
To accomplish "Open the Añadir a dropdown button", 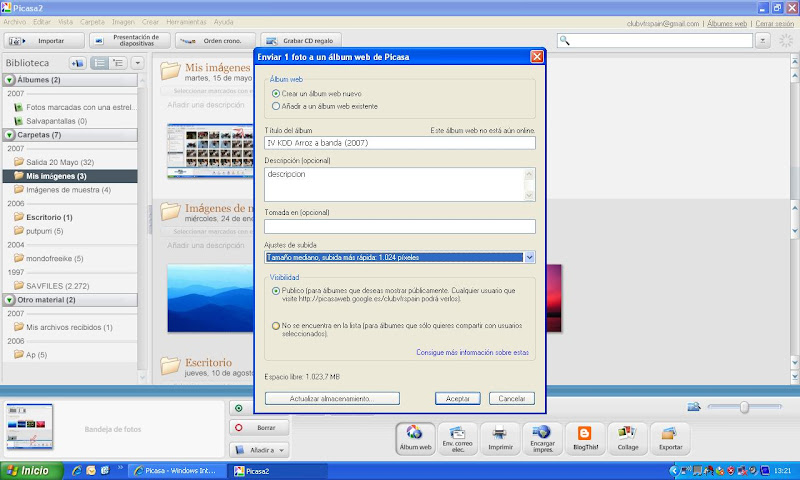I will coord(259,450).
